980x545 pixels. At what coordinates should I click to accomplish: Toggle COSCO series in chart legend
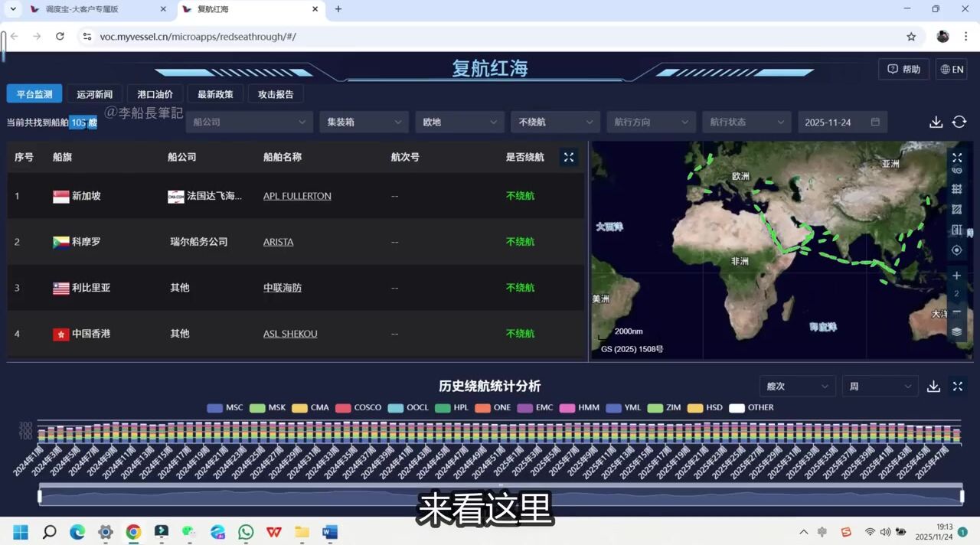(x=358, y=408)
